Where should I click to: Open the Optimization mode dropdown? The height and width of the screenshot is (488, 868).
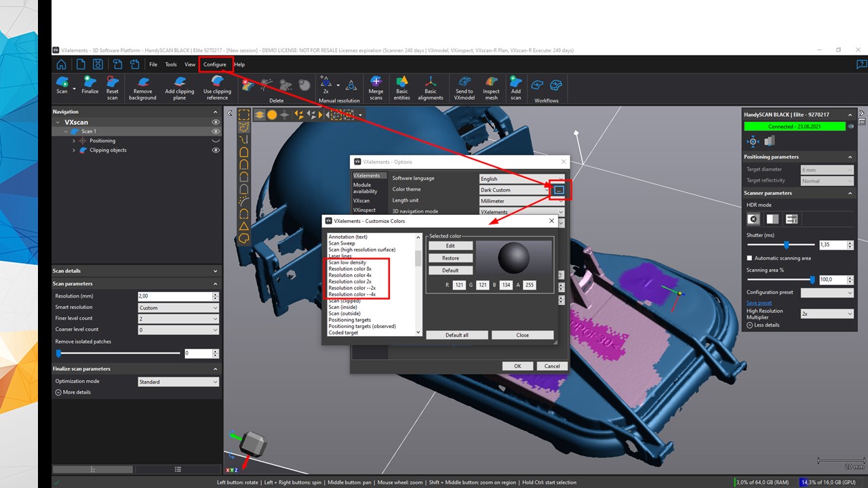[178, 382]
